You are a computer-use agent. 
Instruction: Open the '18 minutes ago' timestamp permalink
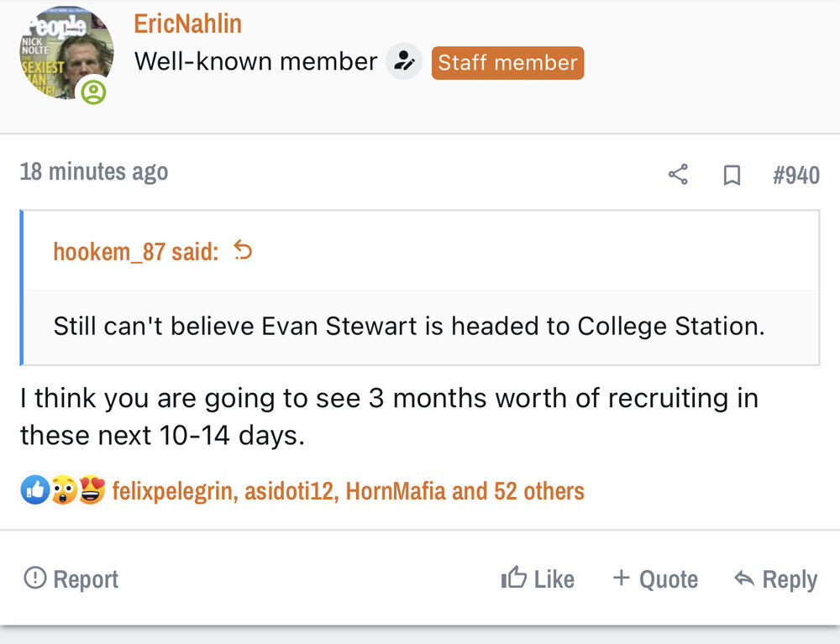(93, 172)
